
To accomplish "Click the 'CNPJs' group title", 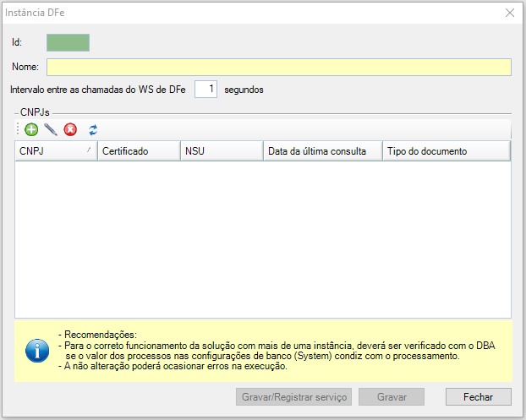I will coord(35,112).
